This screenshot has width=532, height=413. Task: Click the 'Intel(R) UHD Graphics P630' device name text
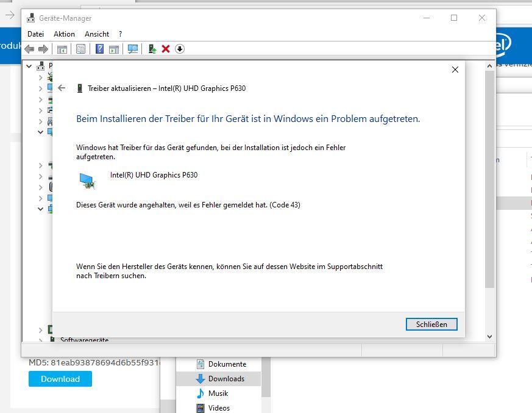154,175
